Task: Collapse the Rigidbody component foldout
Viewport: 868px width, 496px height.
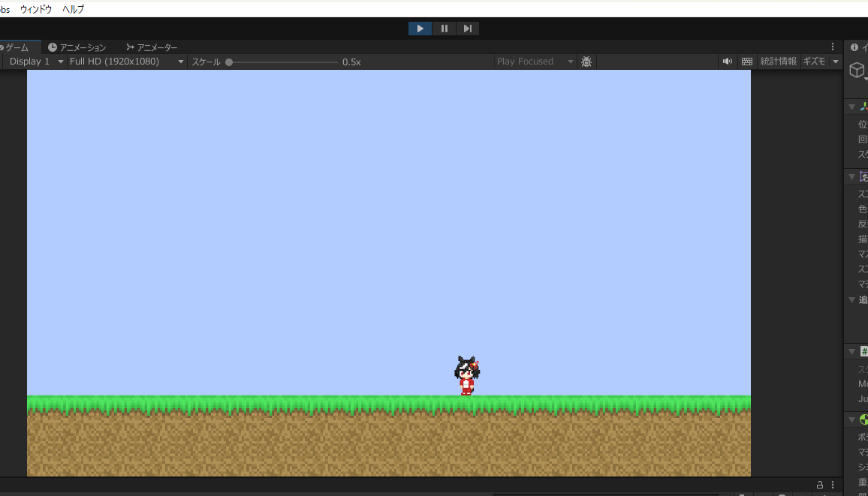Action: [852, 419]
